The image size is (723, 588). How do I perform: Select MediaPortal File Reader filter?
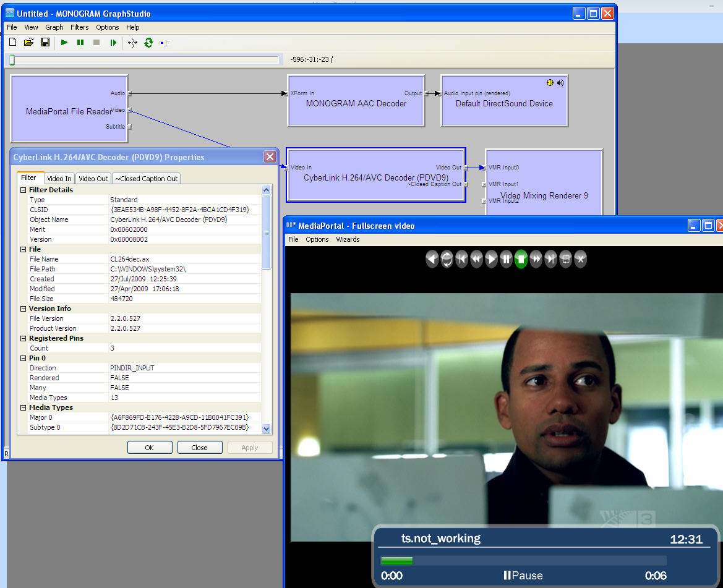coord(69,109)
